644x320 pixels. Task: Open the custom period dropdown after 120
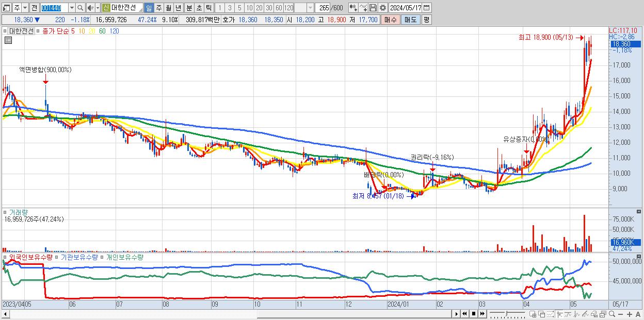coord(310,8)
